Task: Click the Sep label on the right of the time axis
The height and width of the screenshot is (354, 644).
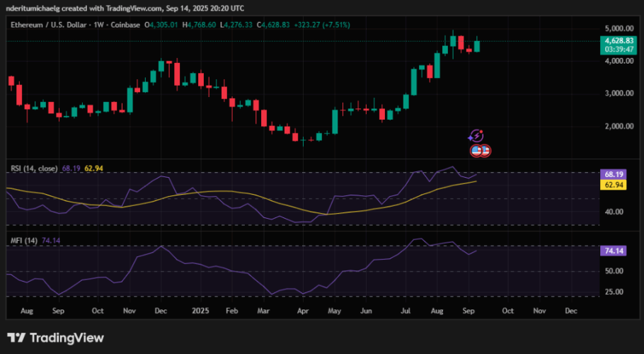Action: (x=469, y=311)
